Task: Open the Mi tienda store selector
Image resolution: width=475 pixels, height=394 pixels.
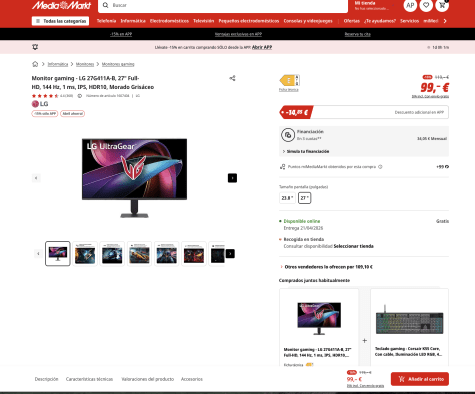Action: [374, 5]
